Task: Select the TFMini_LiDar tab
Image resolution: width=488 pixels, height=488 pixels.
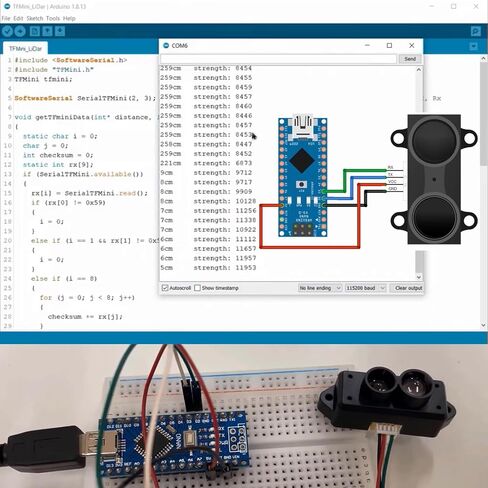Action: click(25, 49)
